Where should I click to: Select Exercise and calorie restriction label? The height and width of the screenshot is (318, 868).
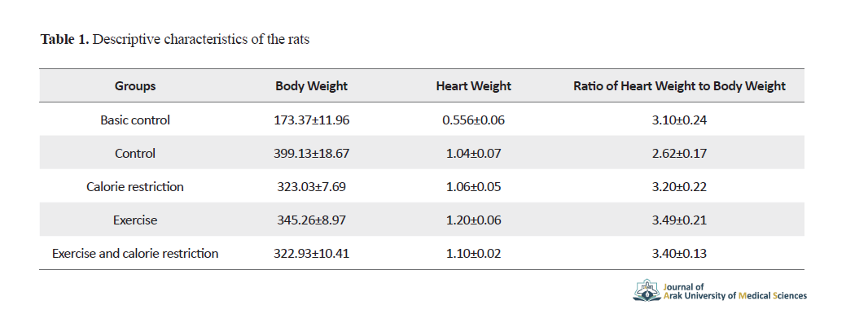pos(135,254)
